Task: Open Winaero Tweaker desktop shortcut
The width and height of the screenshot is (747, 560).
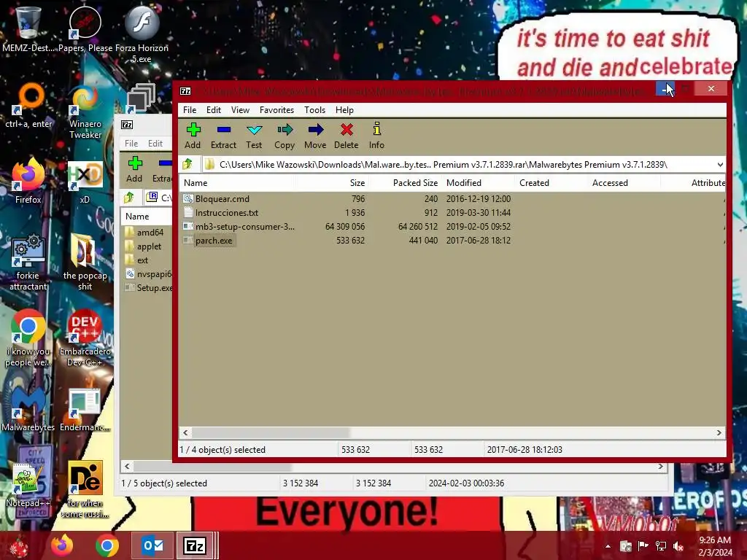Action: (85, 112)
